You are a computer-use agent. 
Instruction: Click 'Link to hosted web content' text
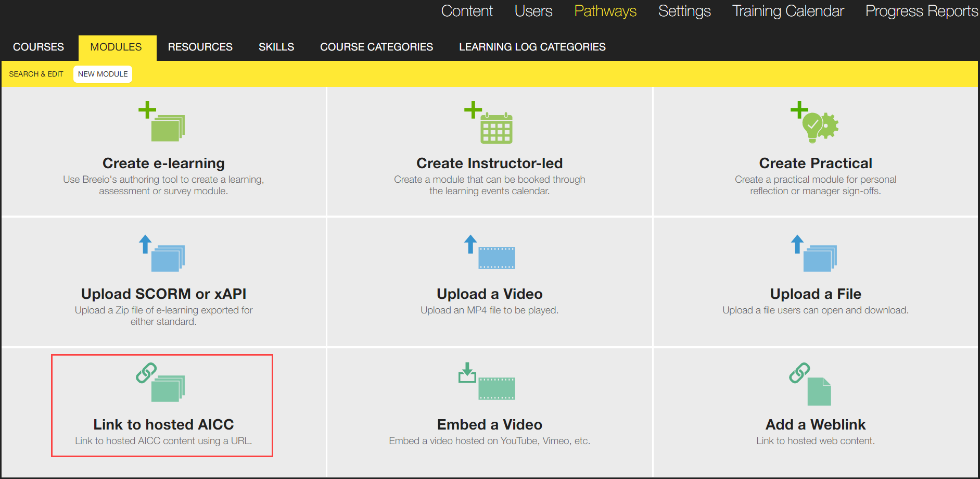click(816, 441)
